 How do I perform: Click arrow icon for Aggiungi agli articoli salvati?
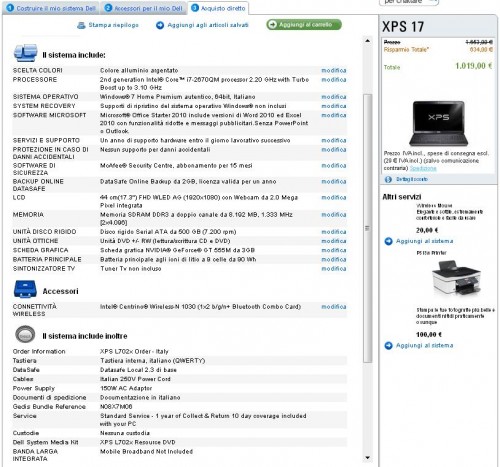point(160,25)
